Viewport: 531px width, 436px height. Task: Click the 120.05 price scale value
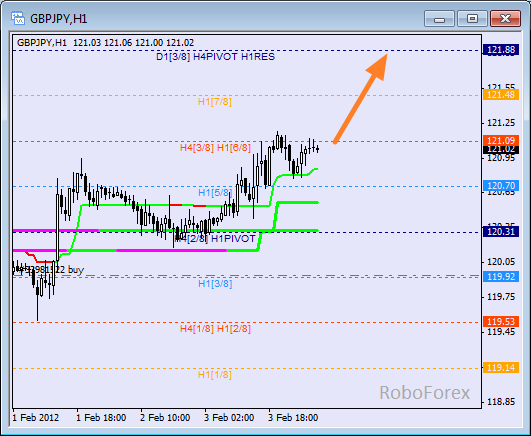click(501, 262)
